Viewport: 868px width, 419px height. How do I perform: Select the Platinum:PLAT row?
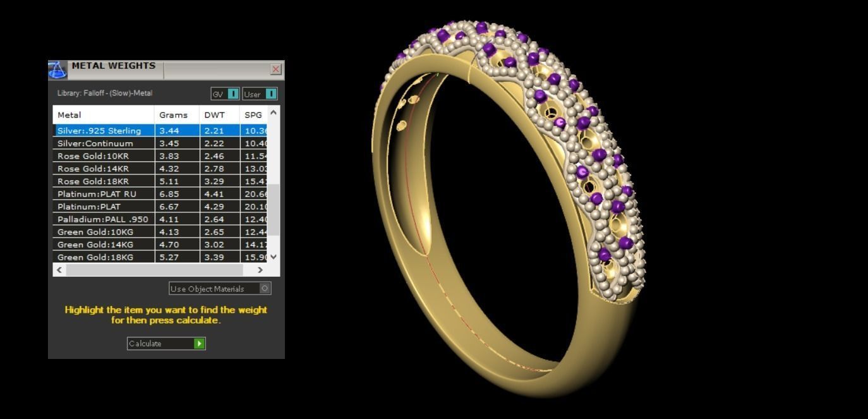[x=160, y=206]
